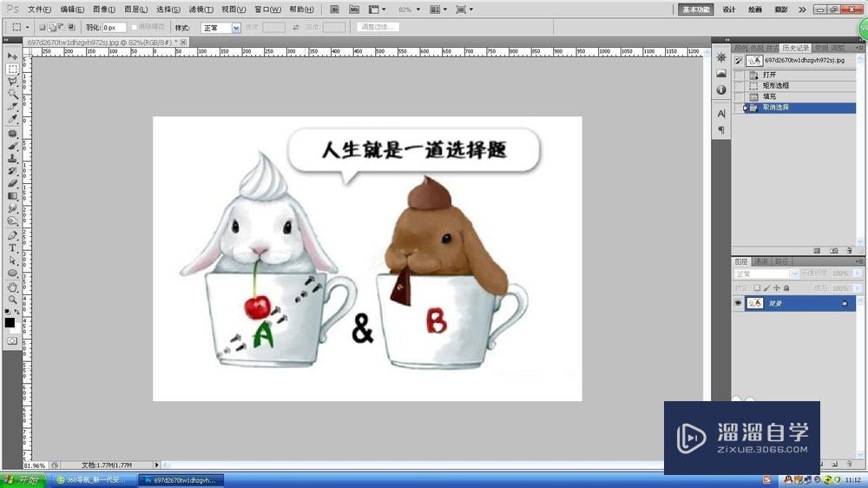Screen dimensions: 868x488
Task: Expand more workspaces chevron
Action: coord(802,10)
